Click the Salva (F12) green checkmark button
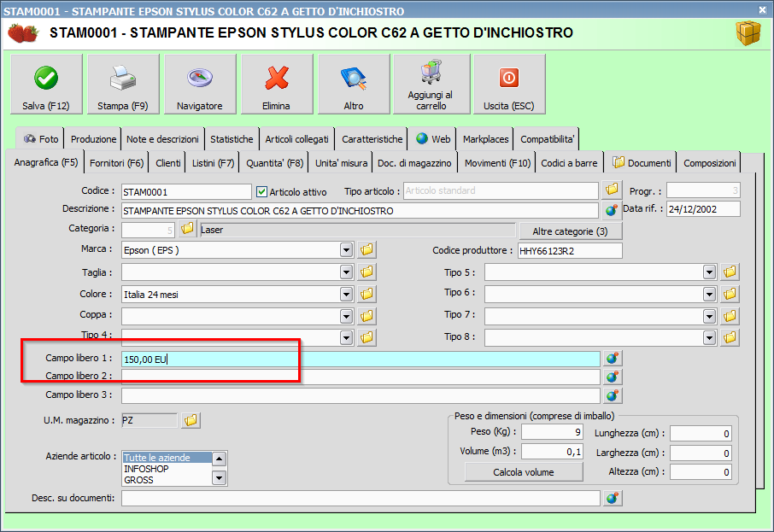Viewport: 774px width, 532px height. 46,85
